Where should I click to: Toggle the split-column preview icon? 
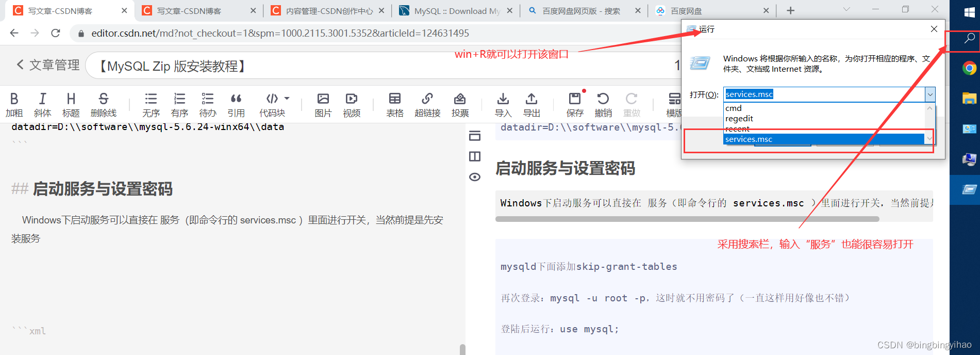[475, 156]
